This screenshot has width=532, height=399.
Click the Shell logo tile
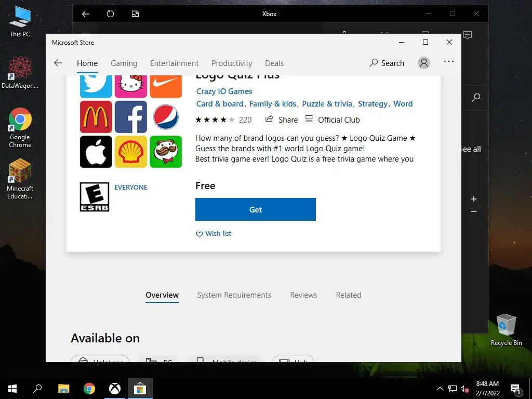(131, 152)
